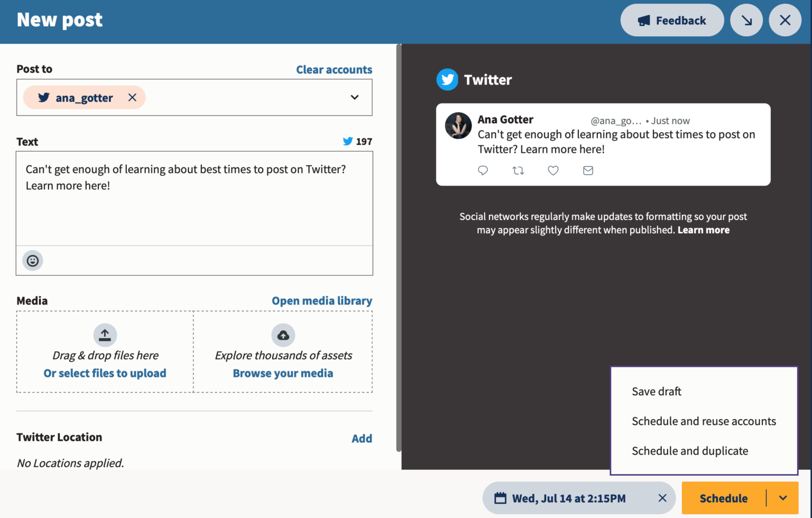Screen dimensions: 812x518
Task: Click Ana Gotter's profile picture in the preview
Action: (458, 126)
